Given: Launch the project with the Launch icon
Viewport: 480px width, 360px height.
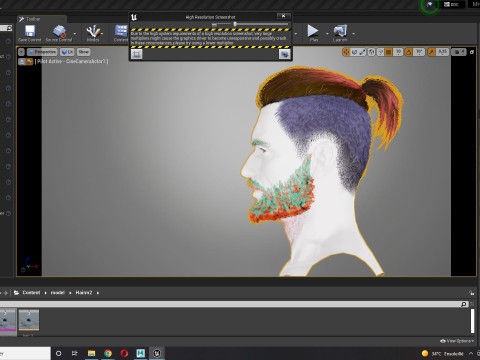Looking at the screenshot, I should click(x=340, y=31).
